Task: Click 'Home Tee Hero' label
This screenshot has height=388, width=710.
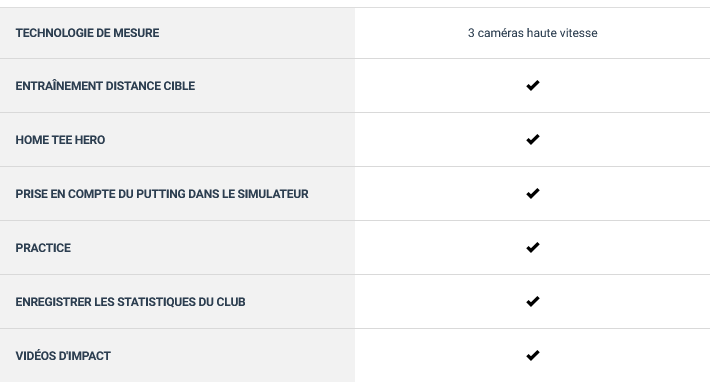Action: [60, 140]
